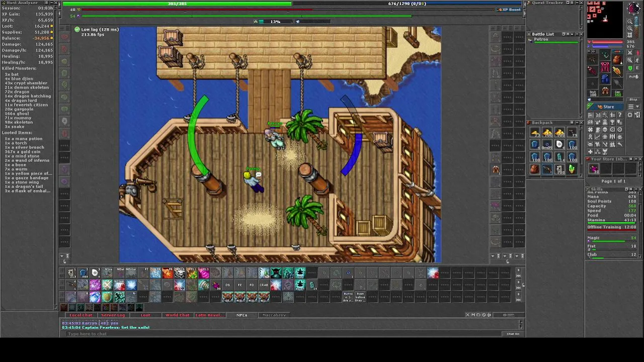Click the FE hotkey slot in action bar
The height and width of the screenshot is (362, 644).
coord(240,285)
